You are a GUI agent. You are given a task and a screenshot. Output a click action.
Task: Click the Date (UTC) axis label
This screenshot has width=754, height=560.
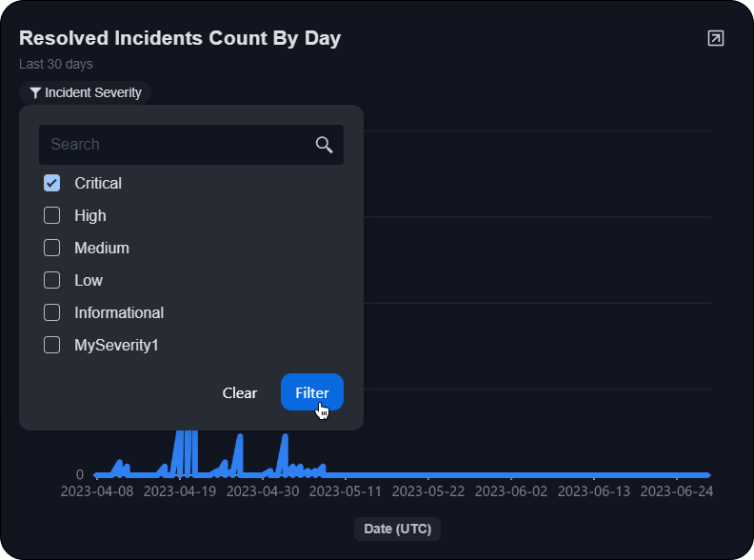pyautogui.click(x=397, y=529)
